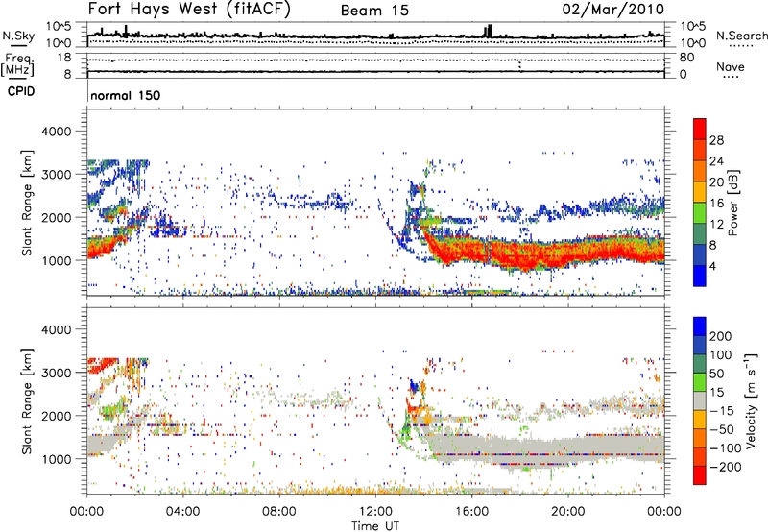Image resolution: width=768 pixels, height=532 pixels.
Task: Click the 'Time UT' axis title
Action: (375, 526)
